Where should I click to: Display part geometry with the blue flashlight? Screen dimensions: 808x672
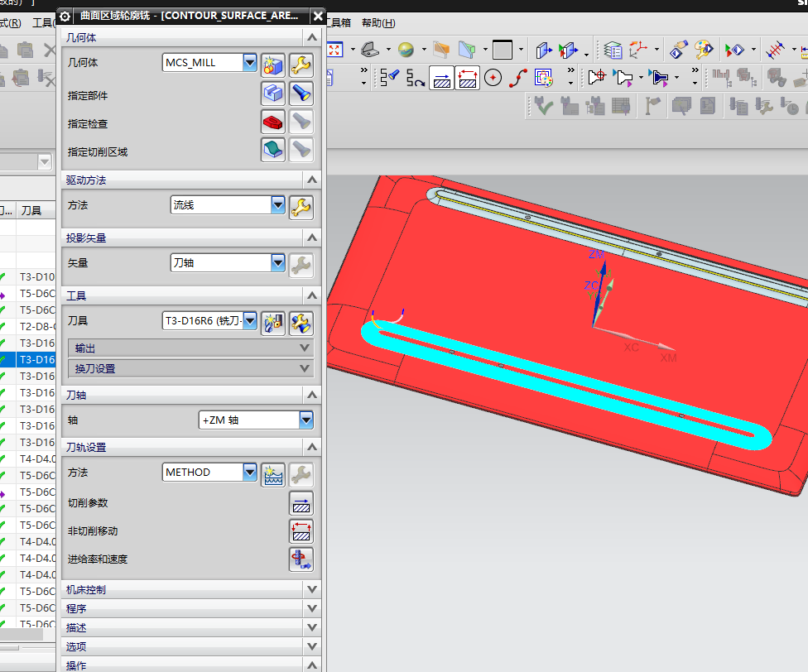(x=301, y=94)
